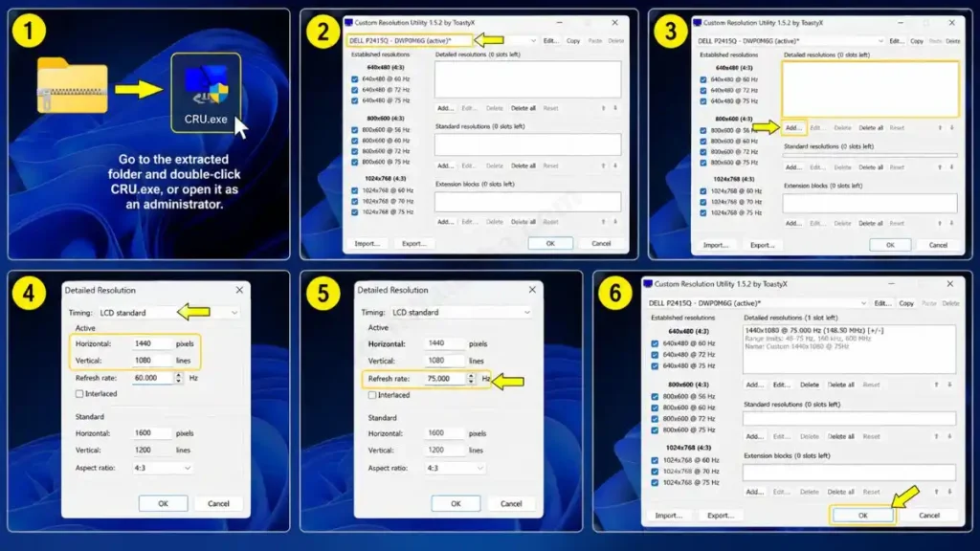The width and height of the screenshot is (980, 551).
Task: Select 1440x1080 @ 75.000 Hz entry in step 6
Action: 813,330
